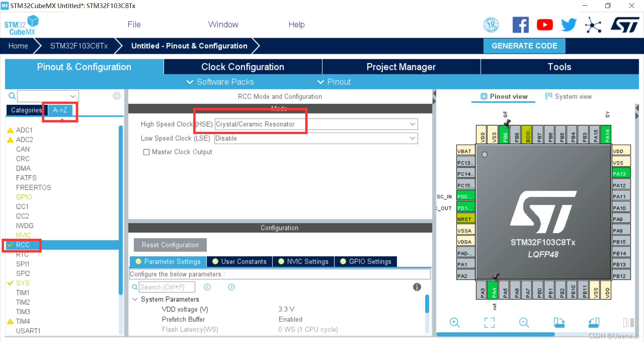Go to the Home breadcrumb
644x342 pixels.
pos(18,46)
